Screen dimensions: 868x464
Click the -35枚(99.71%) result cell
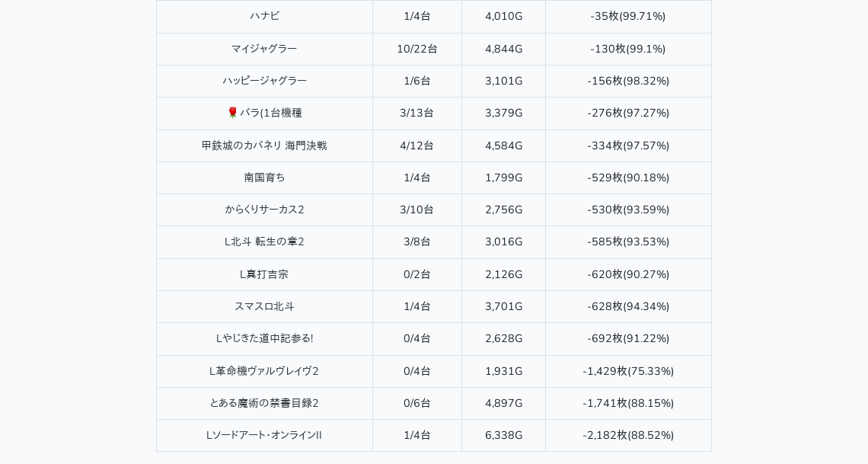point(628,16)
